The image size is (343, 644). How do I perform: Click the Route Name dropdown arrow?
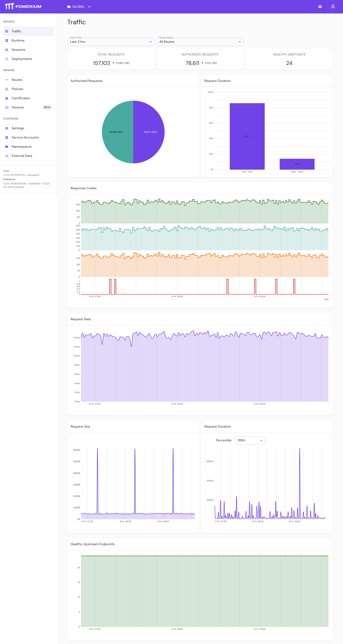pyautogui.click(x=240, y=42)
